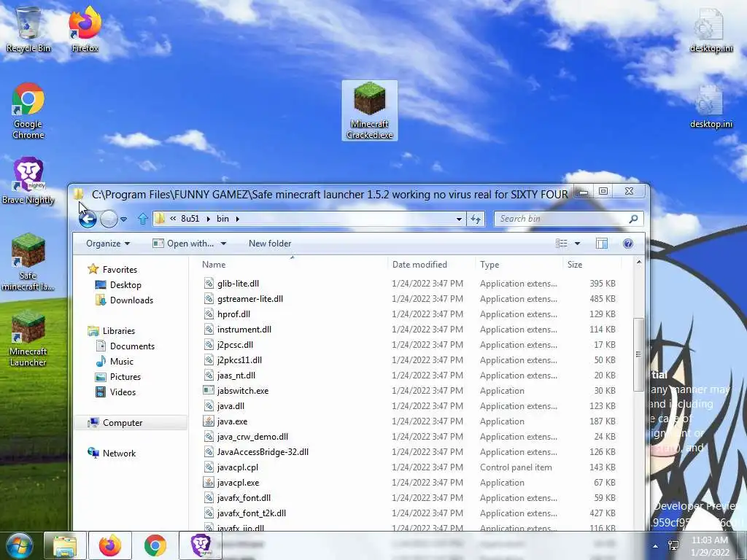Screen dimensions: 747x560
Task: Sort by the Size column header
Action: coord(592,264)
